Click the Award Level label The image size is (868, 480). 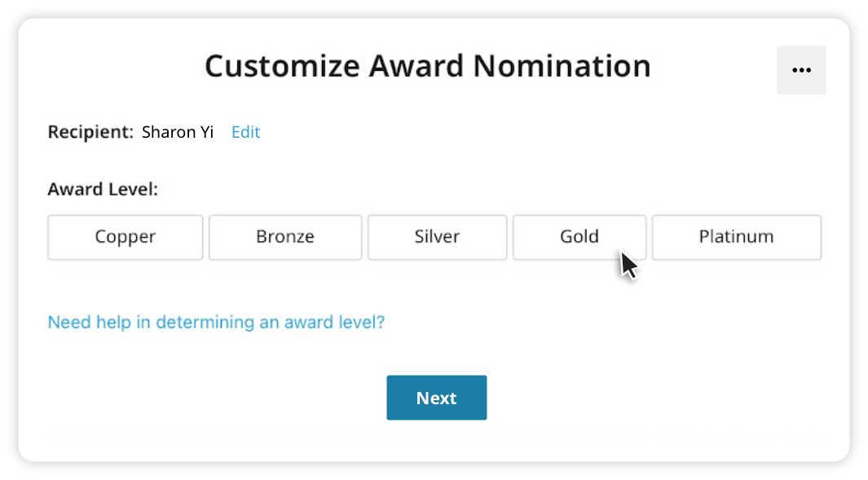click(103, 190)
